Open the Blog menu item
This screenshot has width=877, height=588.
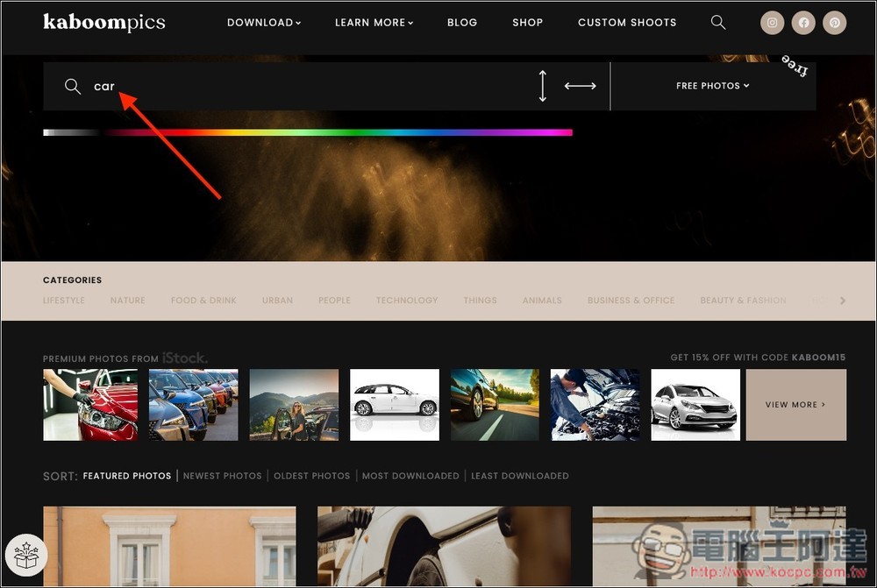pyautogui.click(x=462, y=23)
